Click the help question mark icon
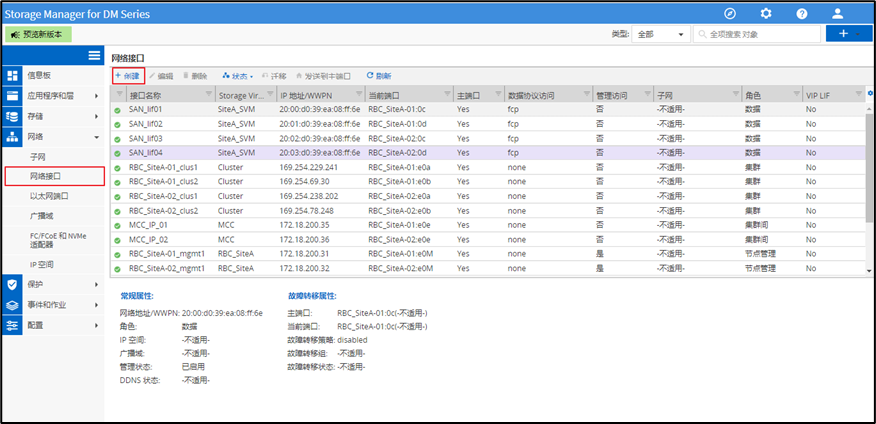The image size is (876, 424). [x=802, y=13]
